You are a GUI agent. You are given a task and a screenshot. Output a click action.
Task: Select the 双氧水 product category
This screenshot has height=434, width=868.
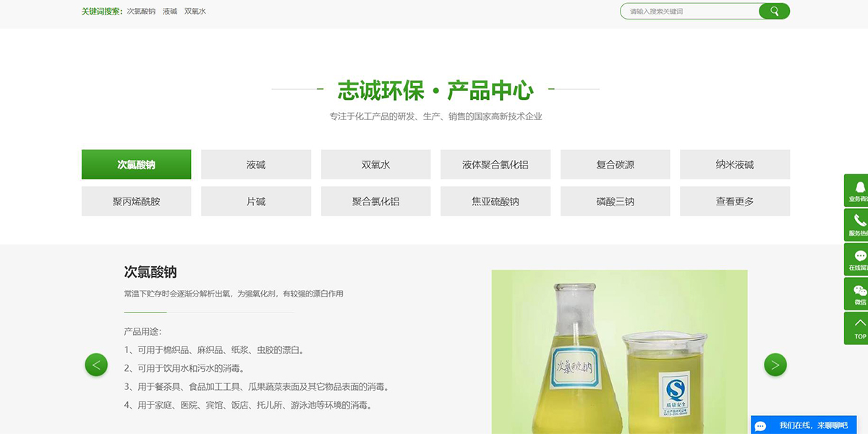coord(375,164)
